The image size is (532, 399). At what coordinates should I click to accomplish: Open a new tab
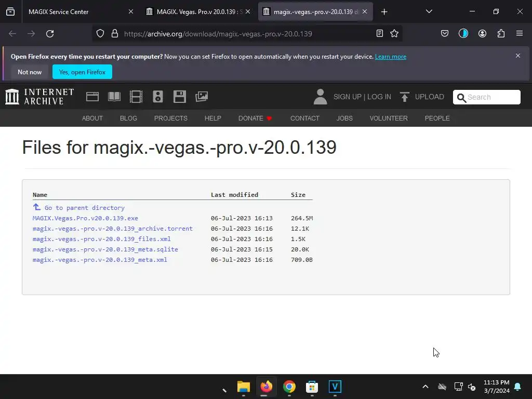pos(384,12)
